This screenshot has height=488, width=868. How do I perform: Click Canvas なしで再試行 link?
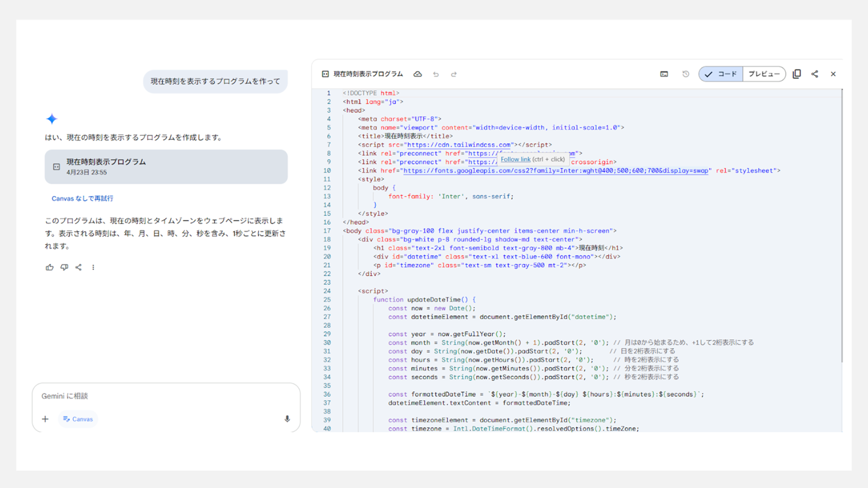point(82,198)
